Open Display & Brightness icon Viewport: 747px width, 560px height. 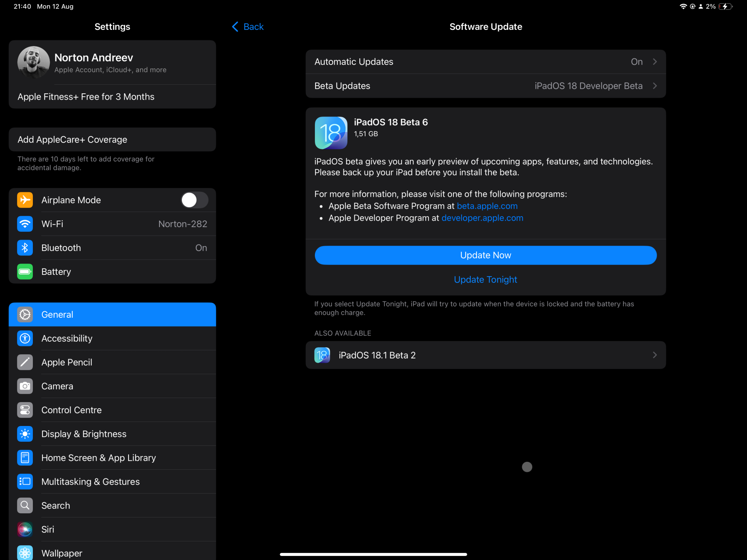point(25,434)
